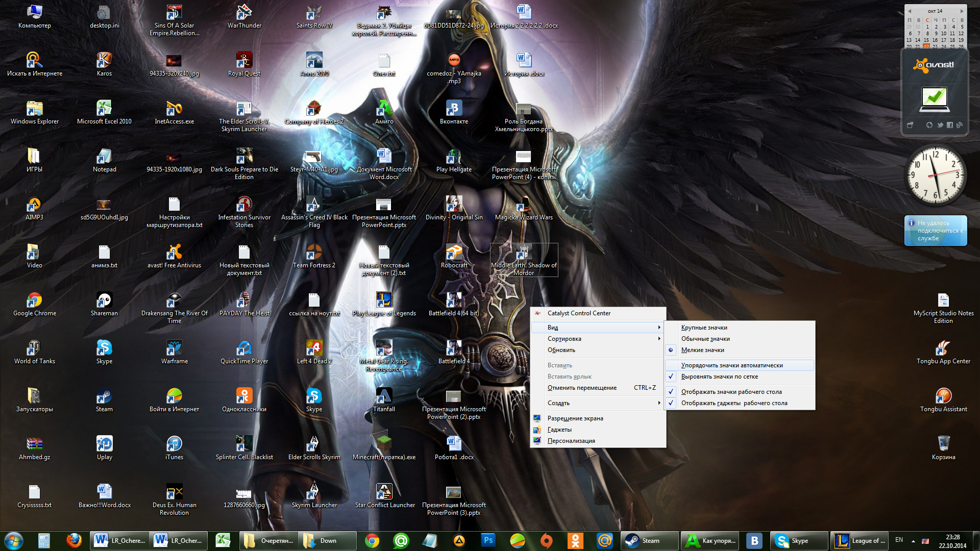Open the Uplay desktop icon

point(104,448)
